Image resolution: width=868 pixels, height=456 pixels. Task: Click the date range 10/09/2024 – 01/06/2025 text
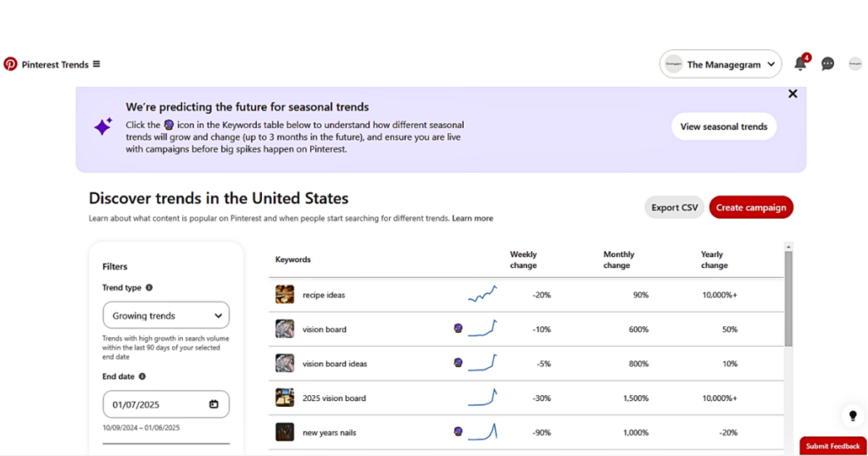click(142, 428)
